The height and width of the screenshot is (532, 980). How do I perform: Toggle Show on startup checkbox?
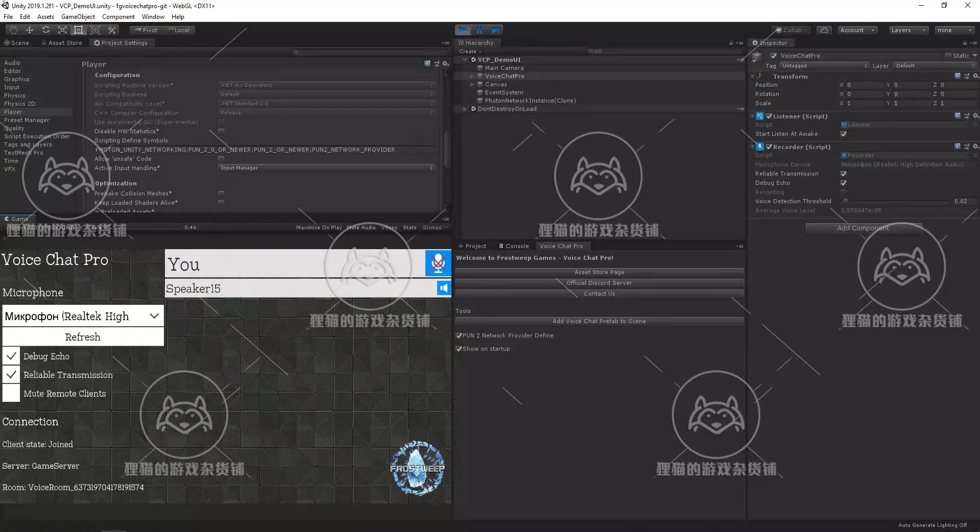(x=459, y=349)
